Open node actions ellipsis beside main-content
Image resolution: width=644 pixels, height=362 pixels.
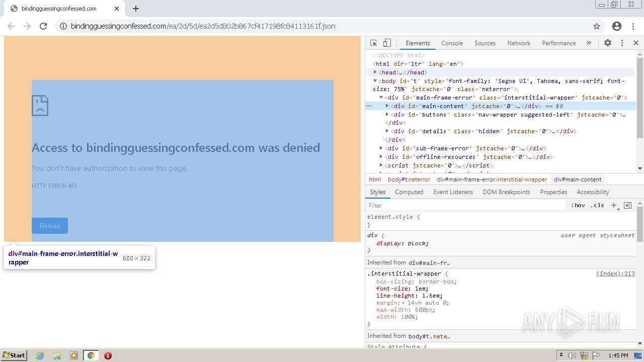click(x=369, y=106)
